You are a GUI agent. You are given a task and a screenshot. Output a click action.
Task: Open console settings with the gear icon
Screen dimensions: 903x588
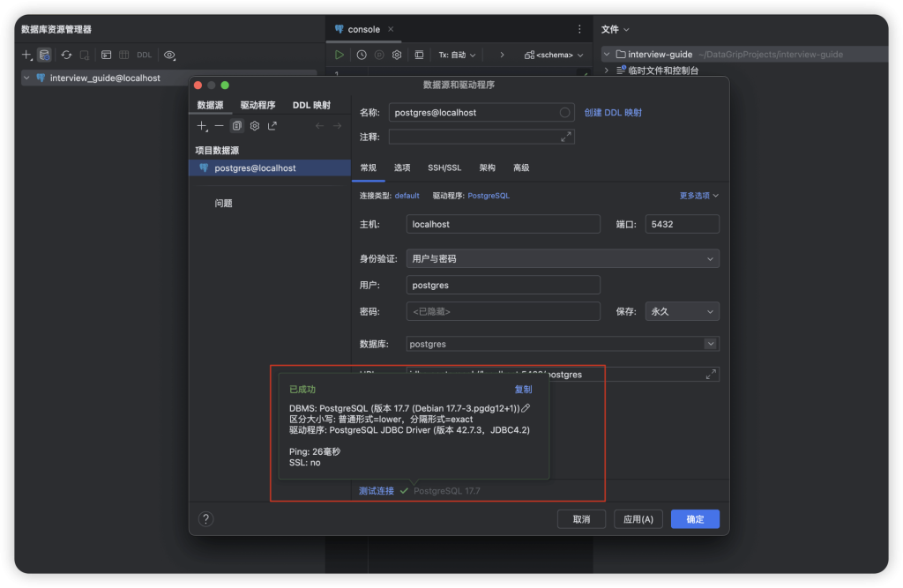[x=396, y=55]
